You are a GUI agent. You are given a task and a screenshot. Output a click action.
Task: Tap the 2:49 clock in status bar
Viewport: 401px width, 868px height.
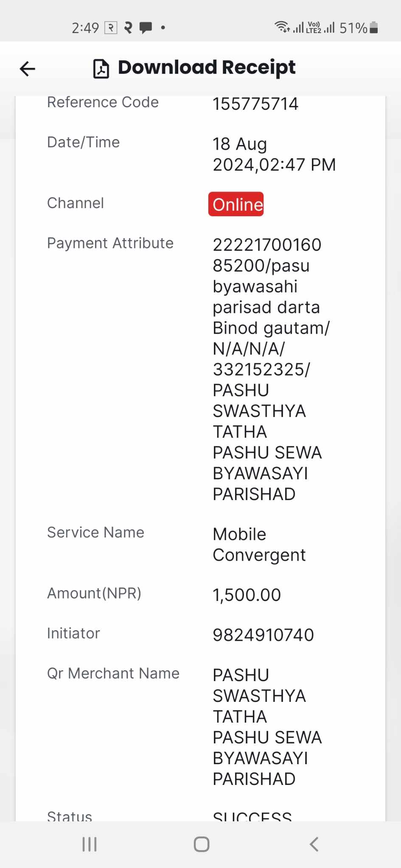click(x=85, y=28)
